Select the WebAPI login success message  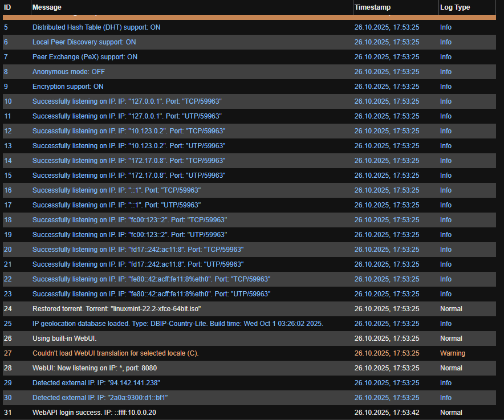pyautogui.click(x=94, y=412)
